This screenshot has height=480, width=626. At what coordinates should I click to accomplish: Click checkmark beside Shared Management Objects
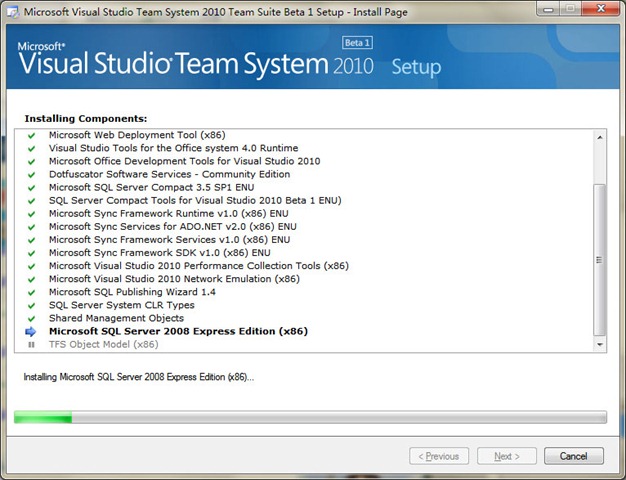31,319
